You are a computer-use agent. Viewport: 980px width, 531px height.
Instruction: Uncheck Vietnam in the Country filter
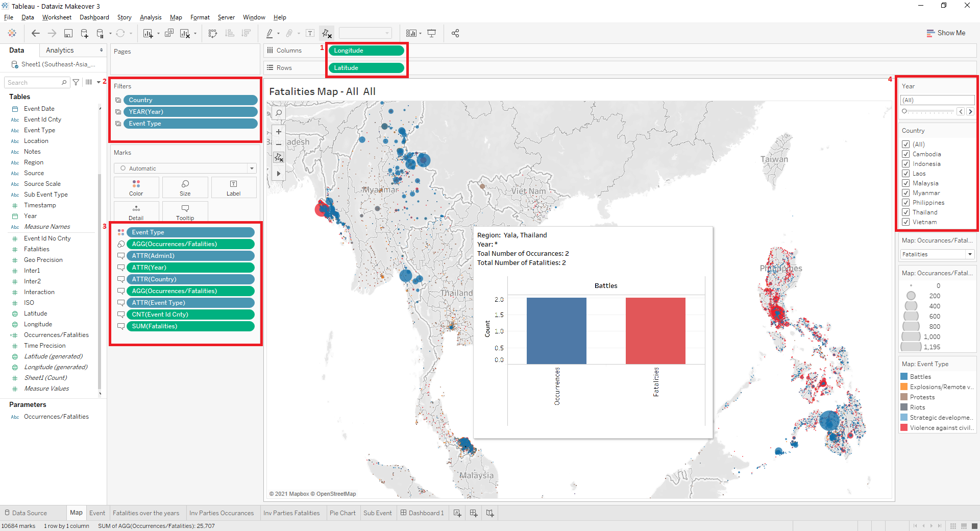click(906, 222)
